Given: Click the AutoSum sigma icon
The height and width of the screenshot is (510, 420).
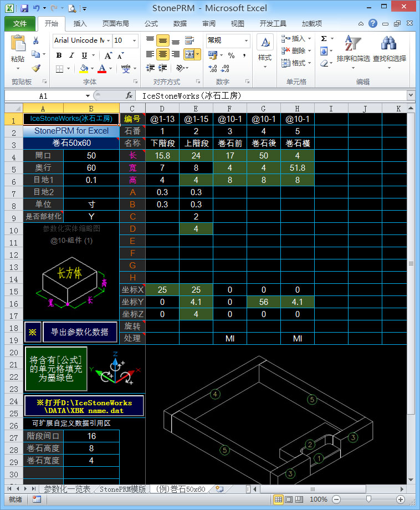Looking at the screenshot, I should [324, 39].
